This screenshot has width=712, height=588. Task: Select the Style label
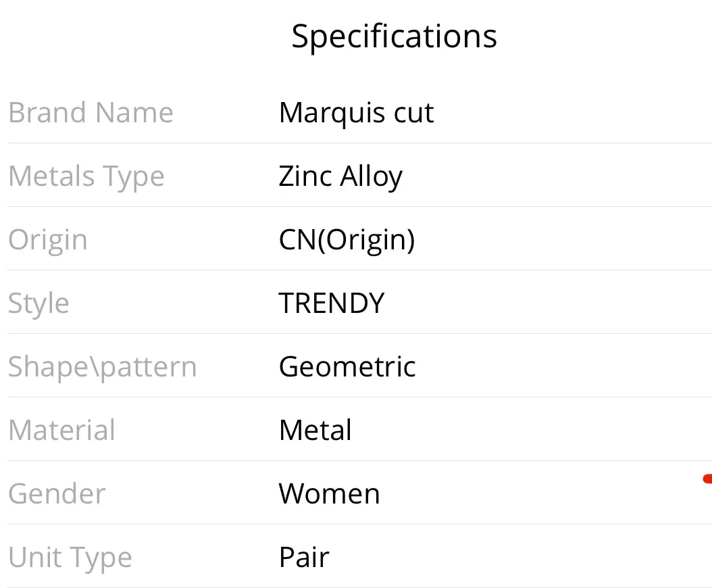tap(39, 304)
